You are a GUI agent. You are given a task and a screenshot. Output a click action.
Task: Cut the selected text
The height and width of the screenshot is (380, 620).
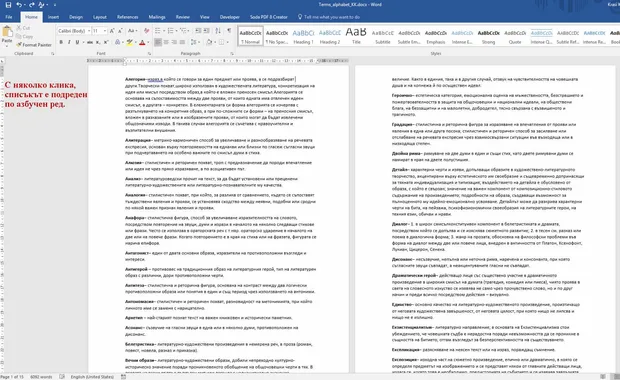[x=23, y=28]
